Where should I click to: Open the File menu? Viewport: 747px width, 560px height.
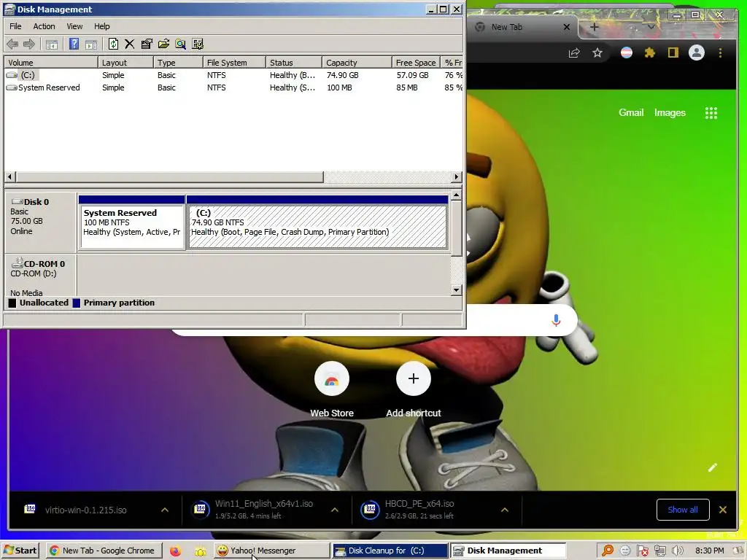pos(15,26)
